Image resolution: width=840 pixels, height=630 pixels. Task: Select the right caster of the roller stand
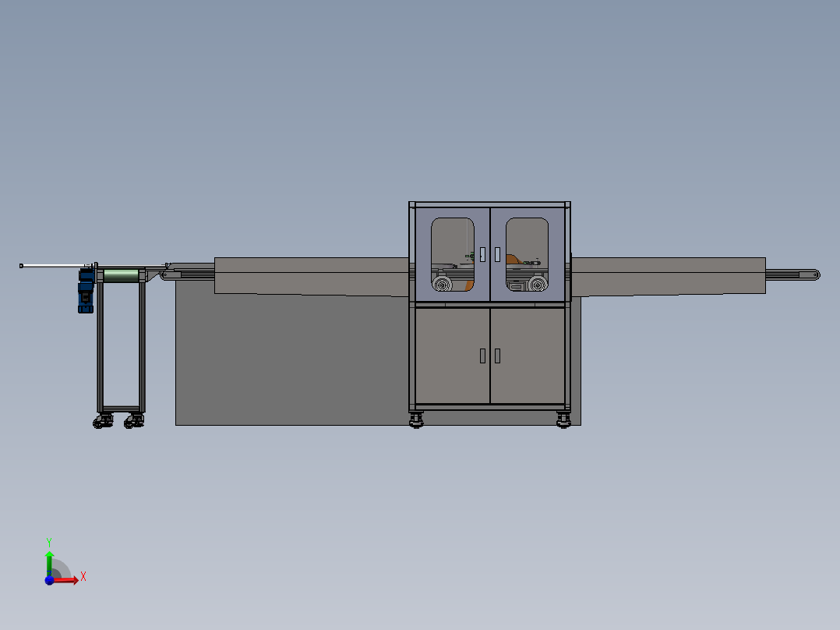click(134, 422)
